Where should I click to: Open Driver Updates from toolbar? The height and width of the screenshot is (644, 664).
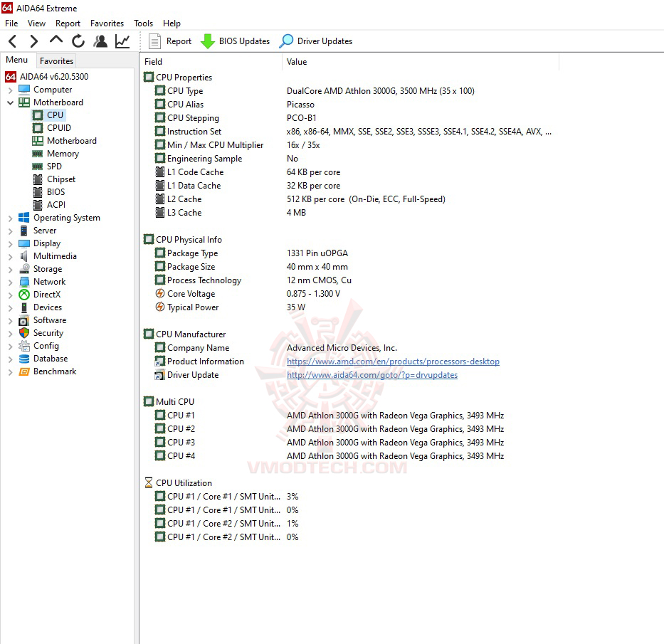316,41
